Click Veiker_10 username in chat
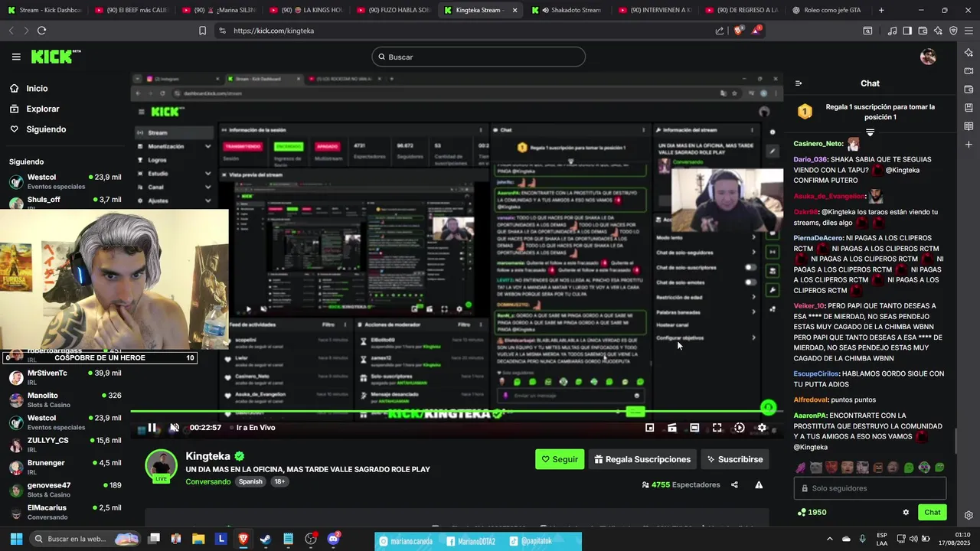Screen dimensions: 980x551 click(x=808, y=305)
